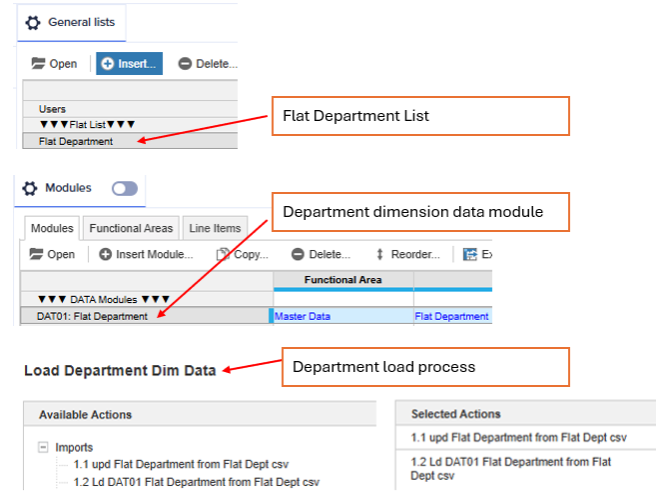656x504 pixels.
Task: Click the Copy... button
Action: pyautogui.click(x=242, y=254)
